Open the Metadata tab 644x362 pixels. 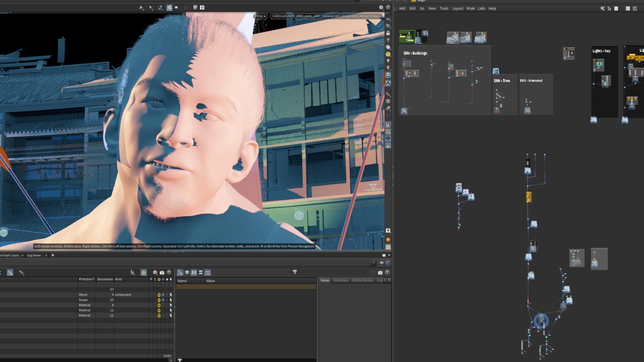340,280
